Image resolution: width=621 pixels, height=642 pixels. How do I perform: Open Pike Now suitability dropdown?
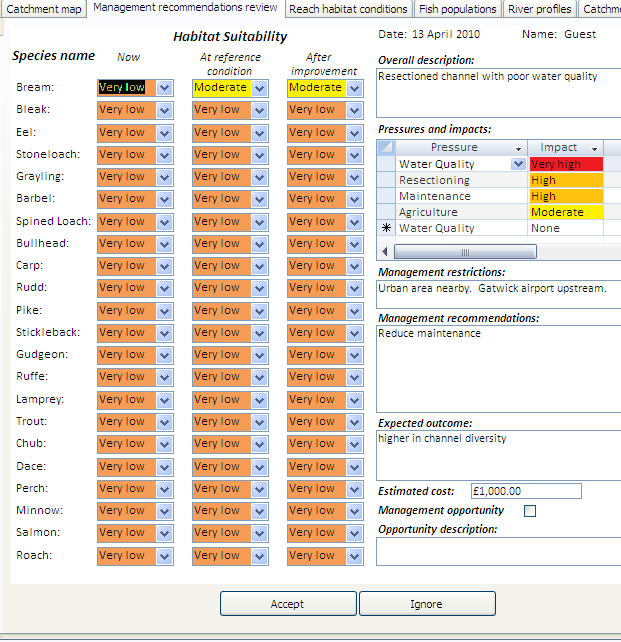click(165, 311)
